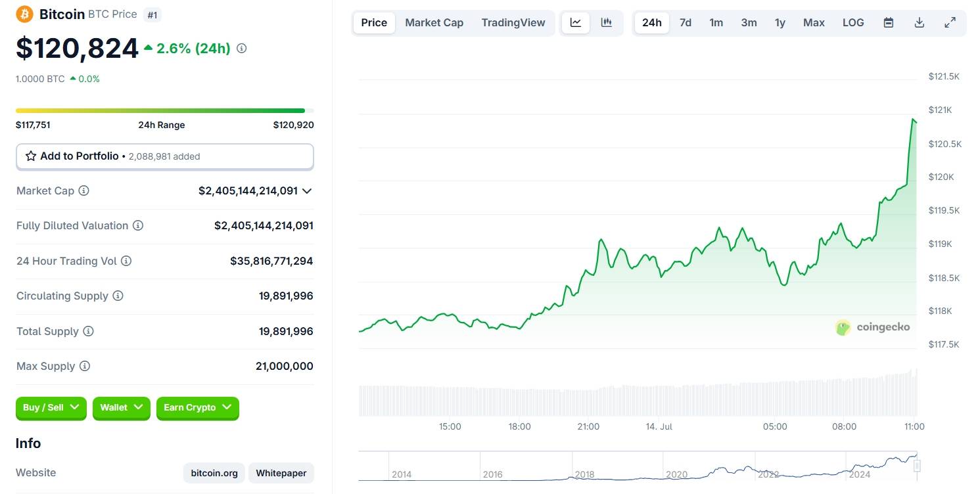980x494 pixels.
Task: Expand the Market Cap value chevron
Action: (x=307, y=191)
